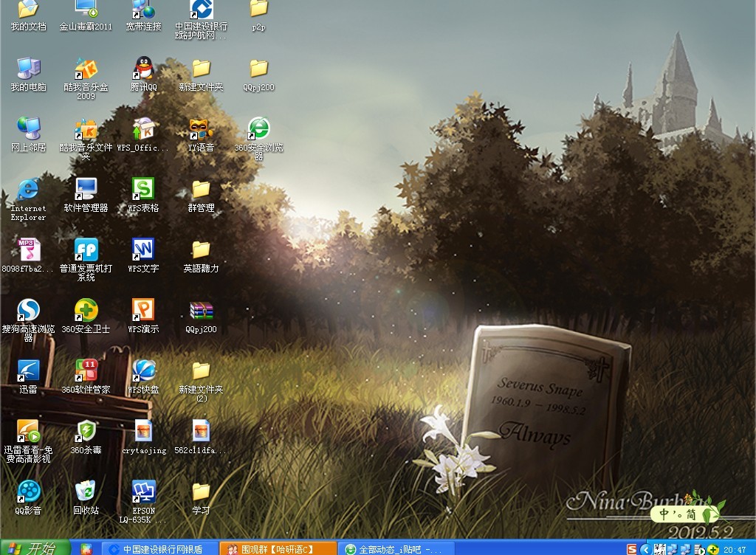This screenshot has height=555, width=756.
Task: Open EPSON LQ-635K printer shortcut
Action: pyautogui.click(x=144, y=502)
